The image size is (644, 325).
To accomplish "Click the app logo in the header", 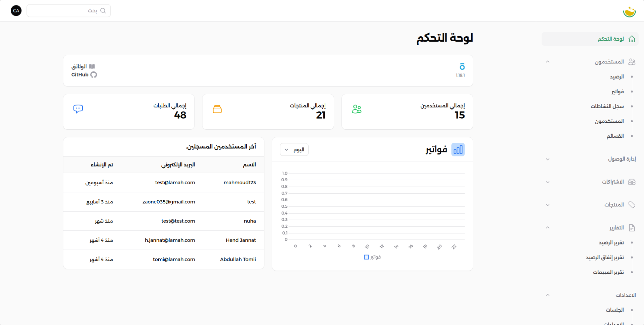I will [629, 11].
